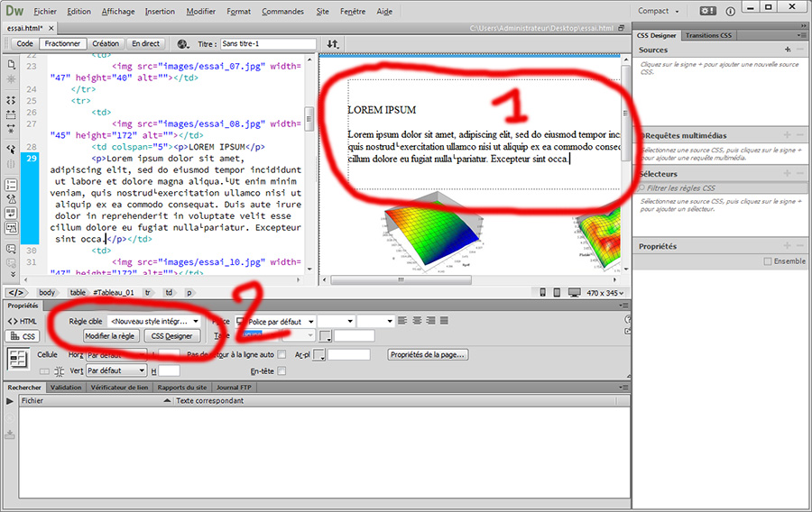812x512 pixels.
Task: Open the Commandes menu
Action: [282, 12]
